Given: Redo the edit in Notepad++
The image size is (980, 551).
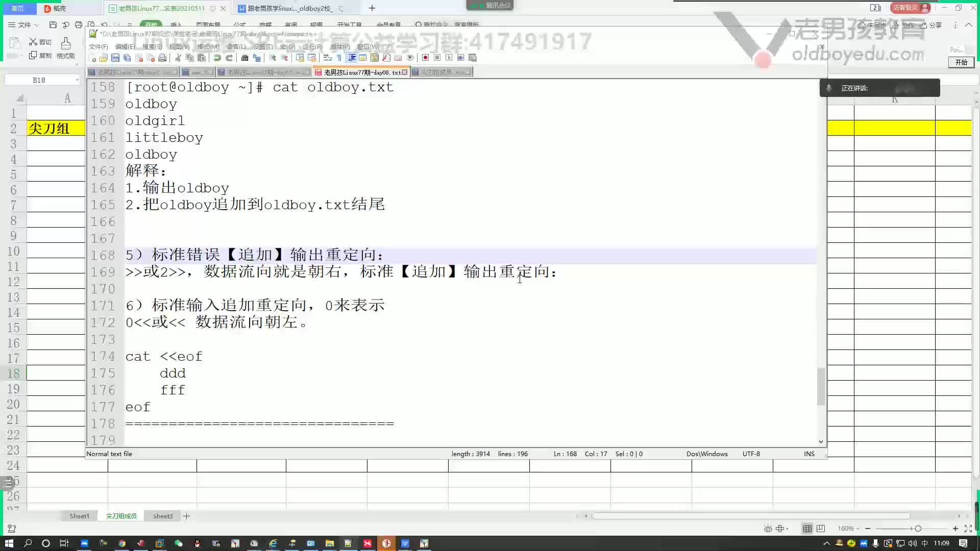Looking at the screenshot, I should 229,58.
